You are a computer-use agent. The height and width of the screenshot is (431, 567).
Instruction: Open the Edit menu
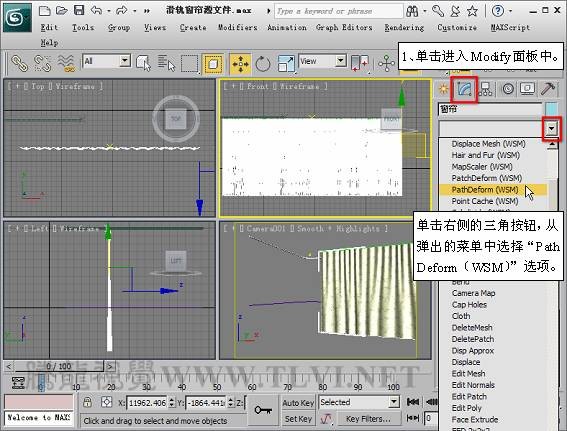[49, 27]
